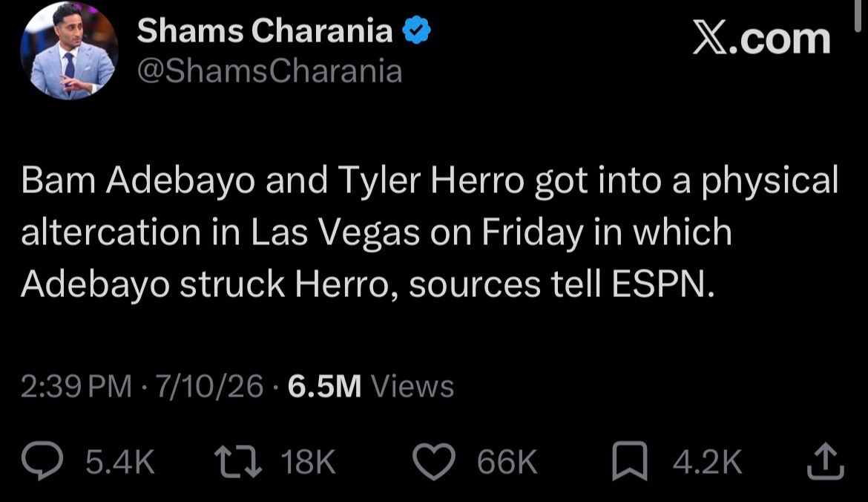Click the blue verified badge
Viewport: 868px width, 502px height.
coord(416,30)
